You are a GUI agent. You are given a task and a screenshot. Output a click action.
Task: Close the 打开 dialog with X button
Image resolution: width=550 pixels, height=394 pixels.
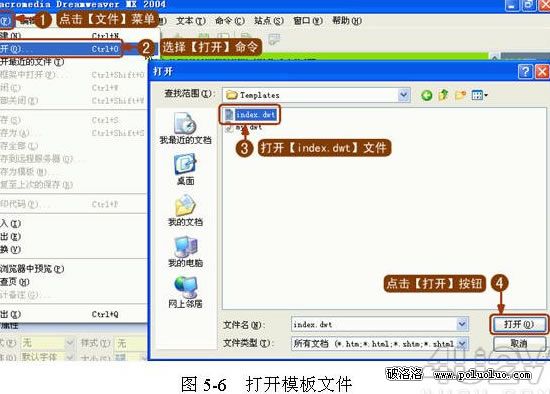(x=542, y=72)
